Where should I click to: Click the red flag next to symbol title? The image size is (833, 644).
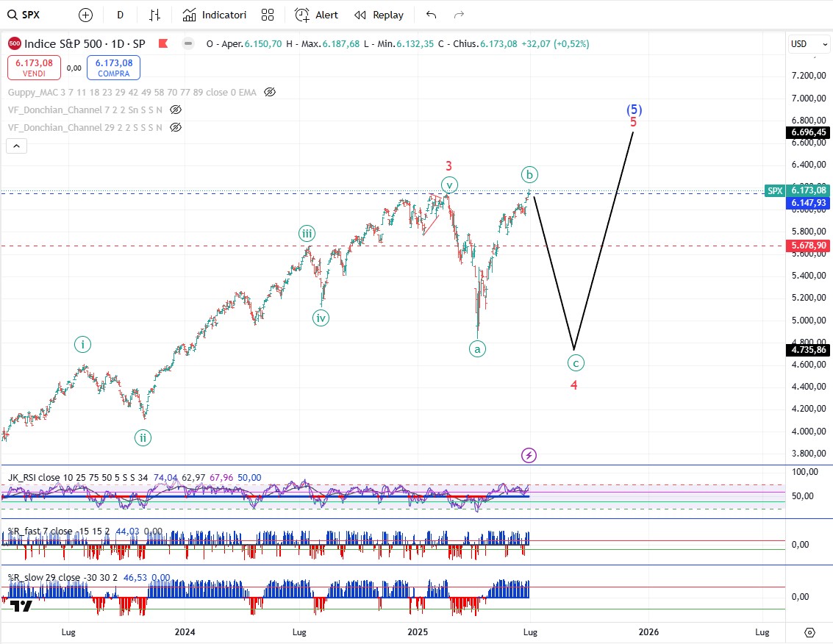tap(163, 43)
